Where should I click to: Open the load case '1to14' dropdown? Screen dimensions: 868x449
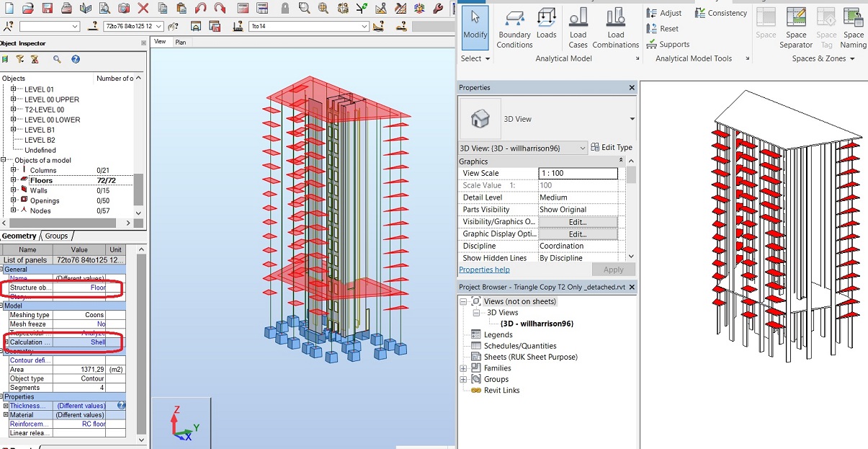(363, 27)
